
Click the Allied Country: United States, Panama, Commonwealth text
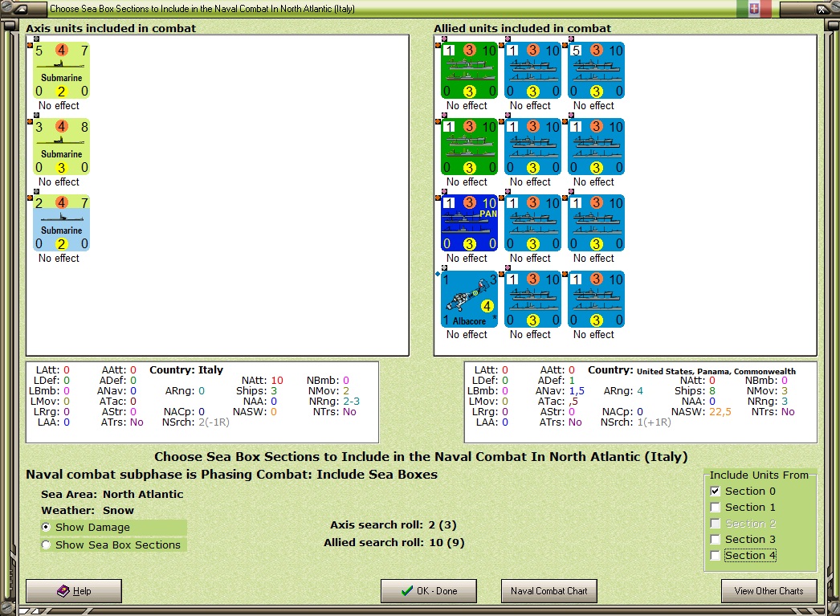click(691, 371)
